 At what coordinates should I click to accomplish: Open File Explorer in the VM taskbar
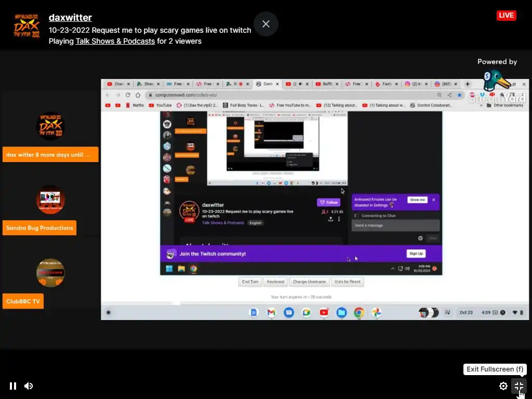click(181, 269)
